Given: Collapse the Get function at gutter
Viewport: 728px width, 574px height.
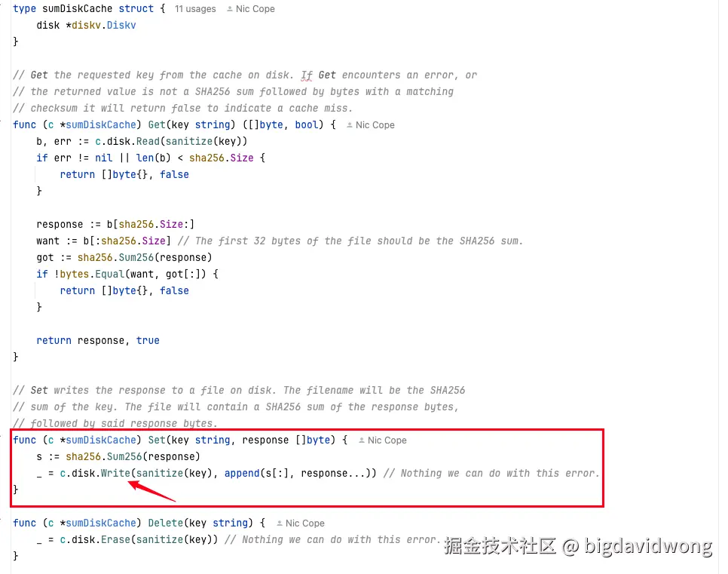Looking at the screenshot, I should pyautogui.click(x=2, y=121).
